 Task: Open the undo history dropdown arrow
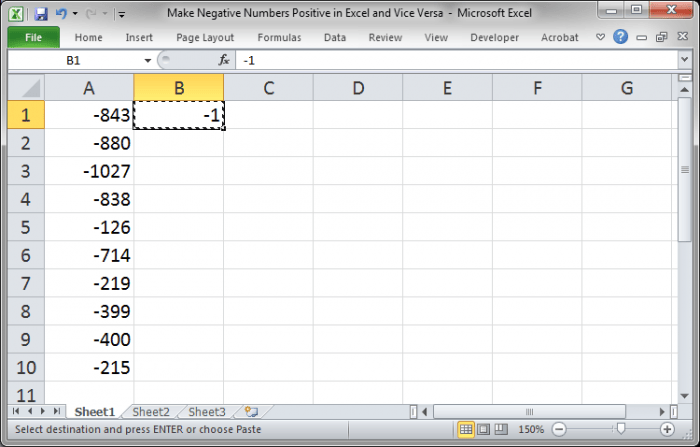coord(75,14)
